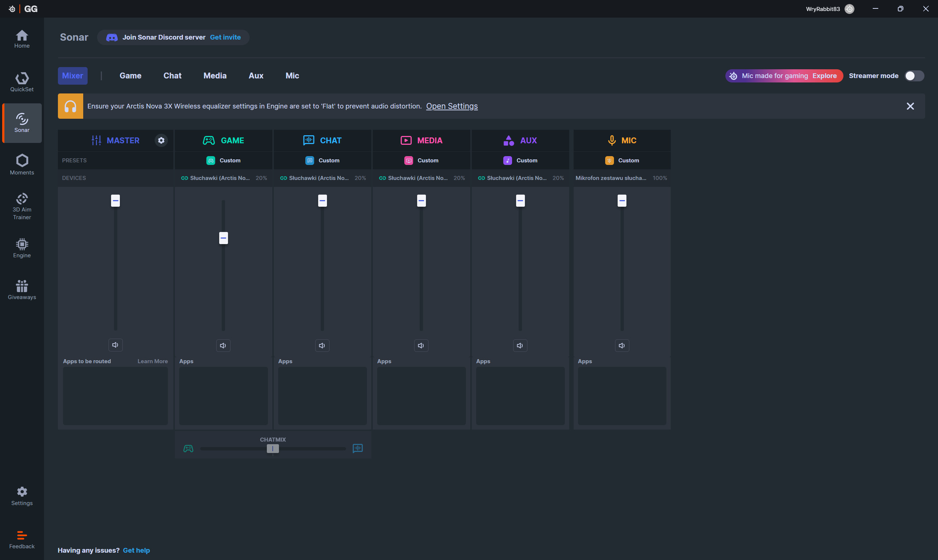938x560 pixels.
Task: Open Moments in the sidebar
Action: (22, 165)
